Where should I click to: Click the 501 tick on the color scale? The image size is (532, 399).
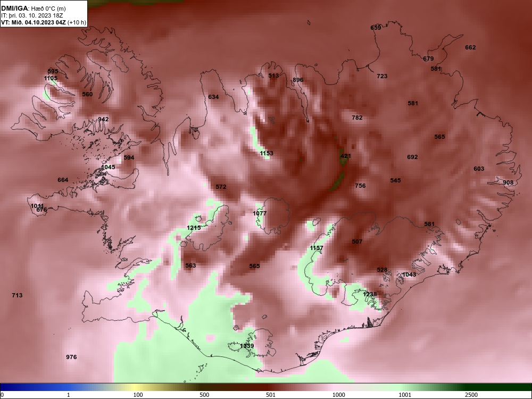click(x=270, y=395)
